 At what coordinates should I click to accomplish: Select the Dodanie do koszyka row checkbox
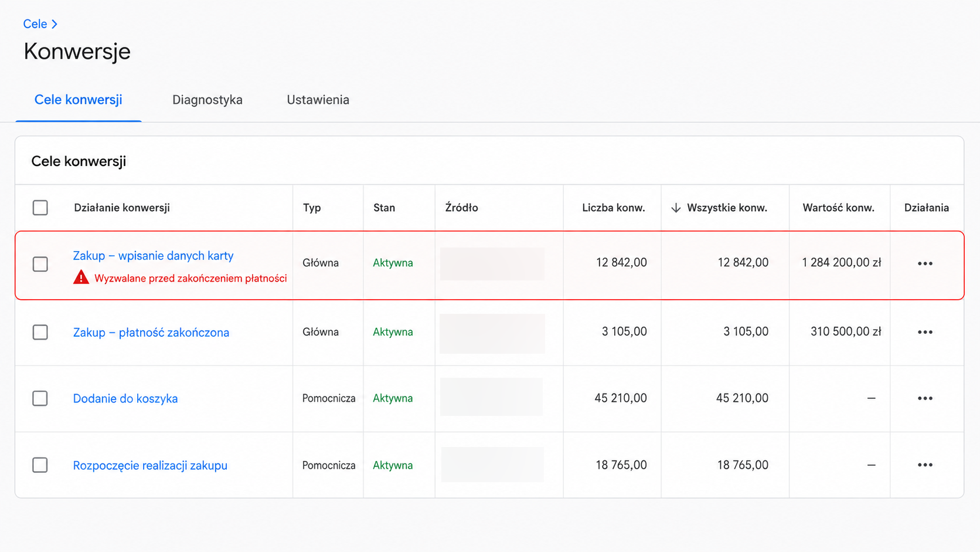(40, 398)
